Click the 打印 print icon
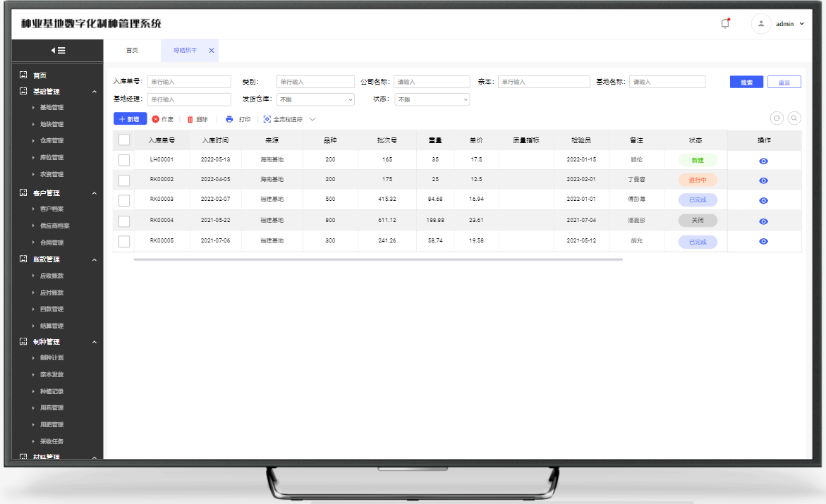Image resolution: width=826 pixels, height=504 pixels. (229, 119)
